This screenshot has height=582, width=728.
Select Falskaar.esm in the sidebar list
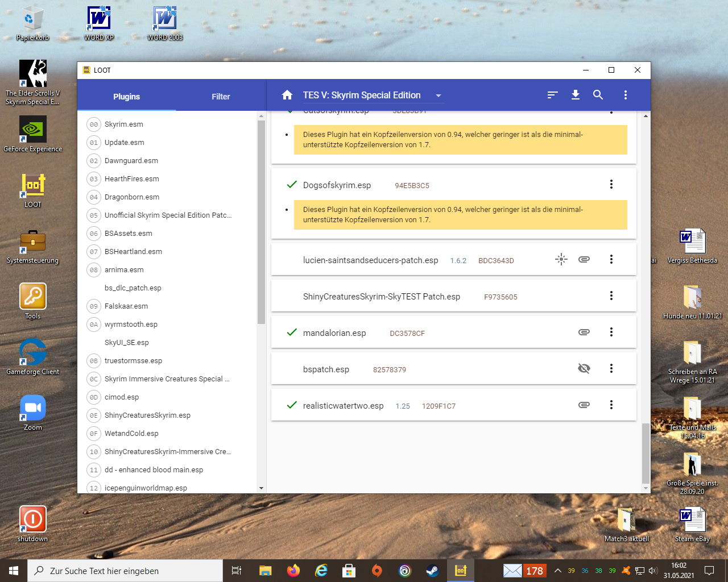(126, 306)
